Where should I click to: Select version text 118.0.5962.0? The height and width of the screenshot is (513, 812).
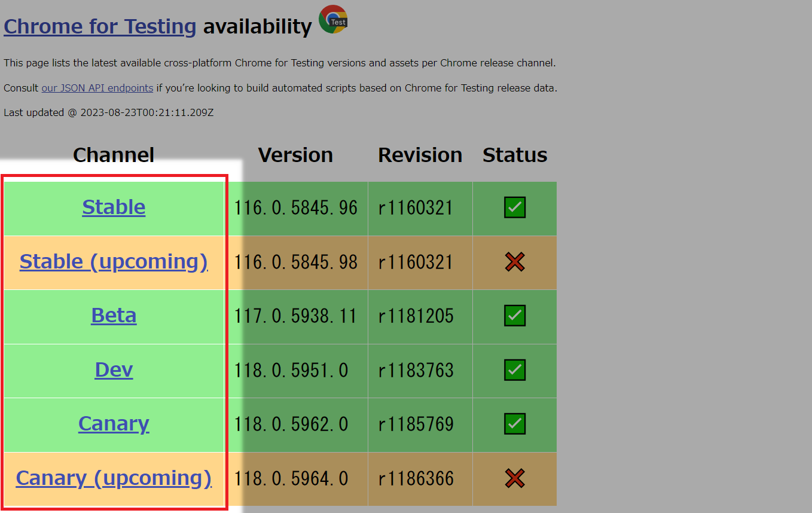[x=291, y=424]
